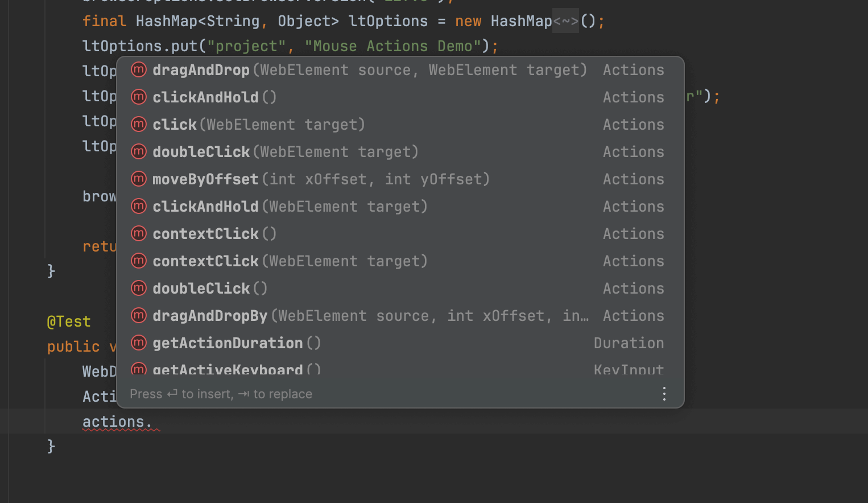
Task: Click the KeyInput return type label
Action: (629, 369)
